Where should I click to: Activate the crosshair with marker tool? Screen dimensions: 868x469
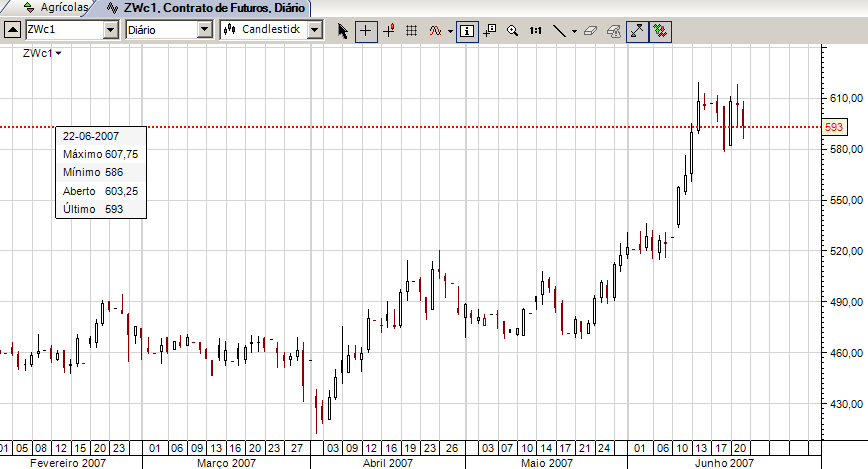pos(389,30)
